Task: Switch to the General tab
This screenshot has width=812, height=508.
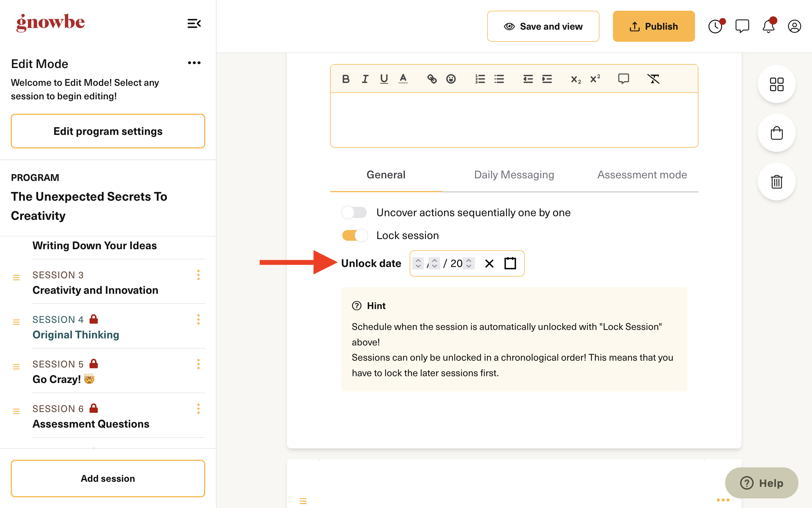Action: [386, 175]
